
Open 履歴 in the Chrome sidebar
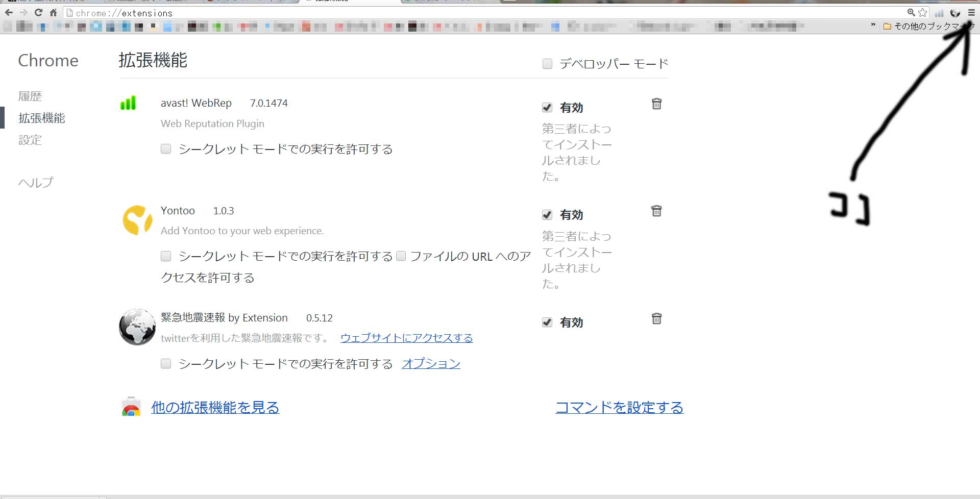point(30,96)
